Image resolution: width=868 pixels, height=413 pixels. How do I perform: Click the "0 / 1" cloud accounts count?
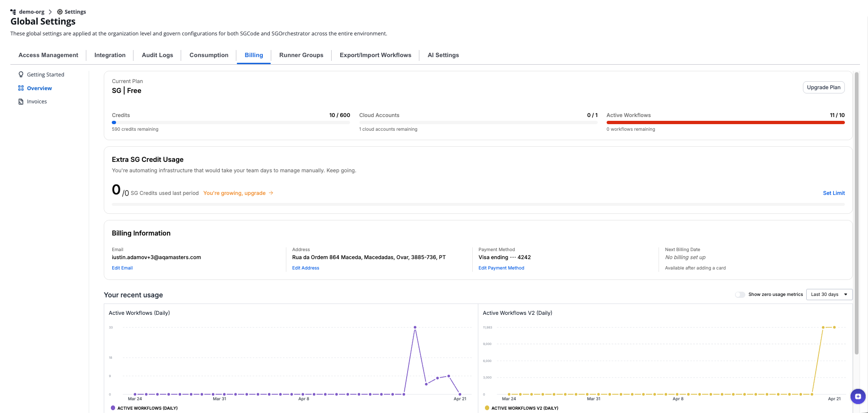(593, 115)
